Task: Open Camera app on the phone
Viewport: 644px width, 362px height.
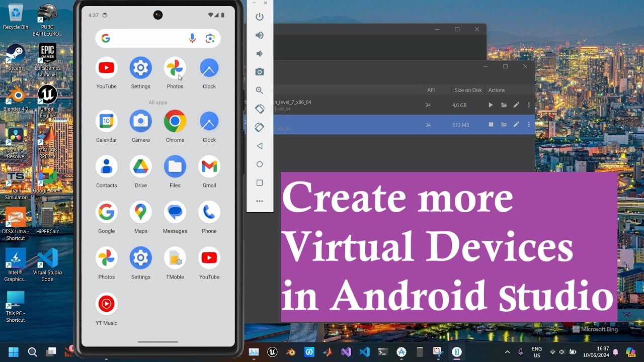Action: click(141, 126)
